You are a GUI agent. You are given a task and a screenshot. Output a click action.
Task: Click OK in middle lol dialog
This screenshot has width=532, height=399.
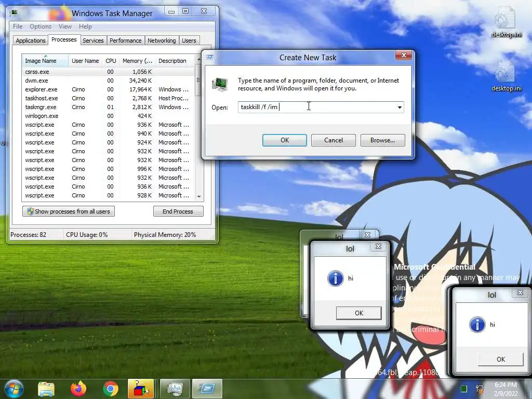pos(359,313)
